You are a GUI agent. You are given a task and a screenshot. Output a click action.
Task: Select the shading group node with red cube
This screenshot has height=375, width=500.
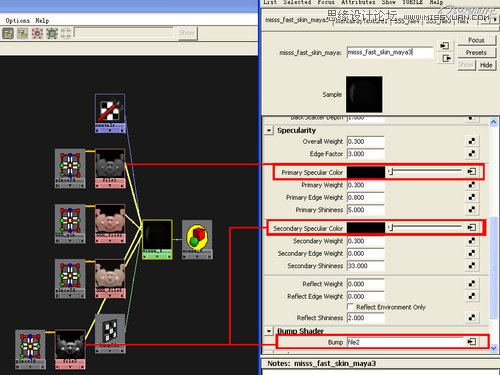197,239
